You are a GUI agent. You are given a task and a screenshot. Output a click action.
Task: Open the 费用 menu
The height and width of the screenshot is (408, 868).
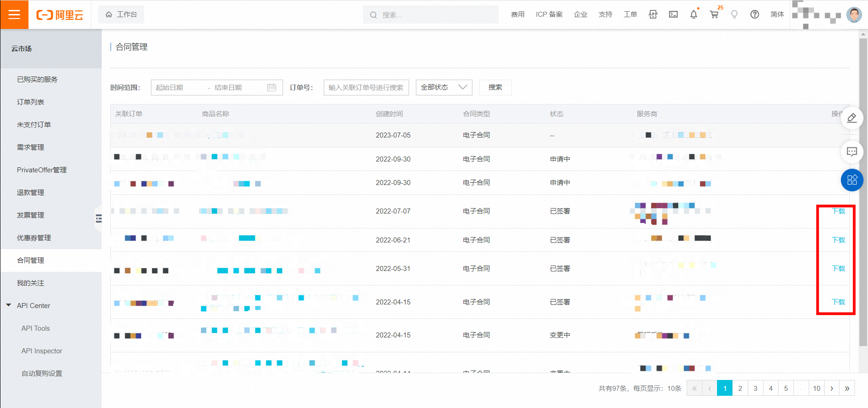(518, 14)
